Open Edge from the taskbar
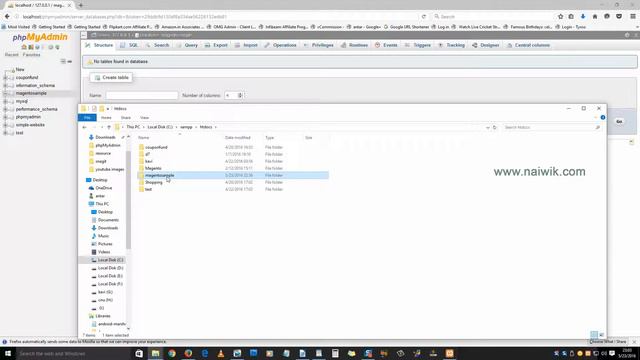Screen dimensions: 640x360 (x=204, y=353)
